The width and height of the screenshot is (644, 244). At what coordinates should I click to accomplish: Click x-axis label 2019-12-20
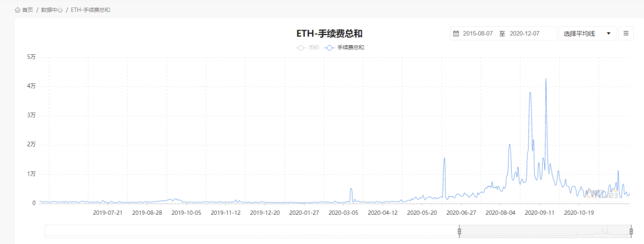point(265,213)
